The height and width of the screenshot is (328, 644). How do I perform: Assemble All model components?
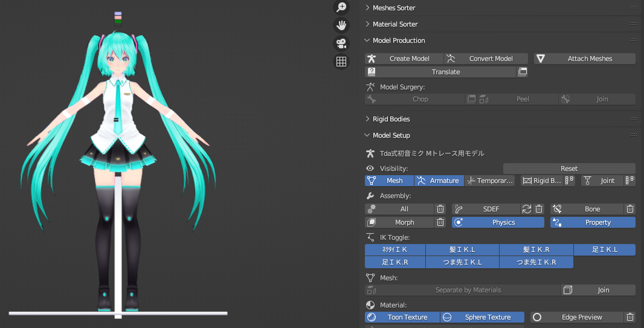pyautogui.click(x=399, y=209)
